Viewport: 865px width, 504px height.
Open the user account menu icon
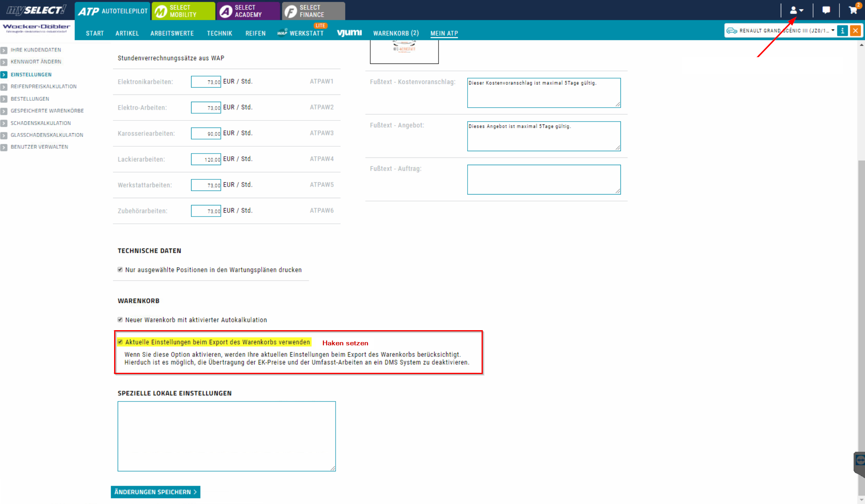[x=796, y=10]
